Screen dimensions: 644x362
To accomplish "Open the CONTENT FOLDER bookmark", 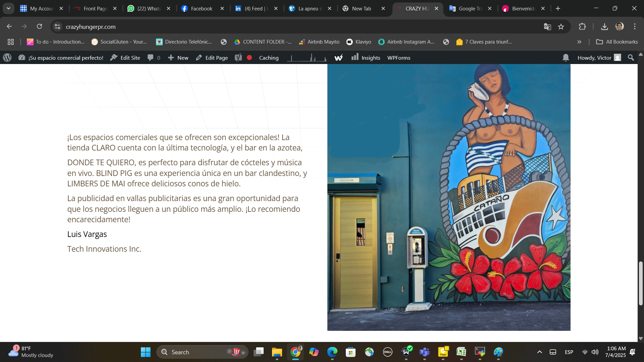I will coord(263,42).
